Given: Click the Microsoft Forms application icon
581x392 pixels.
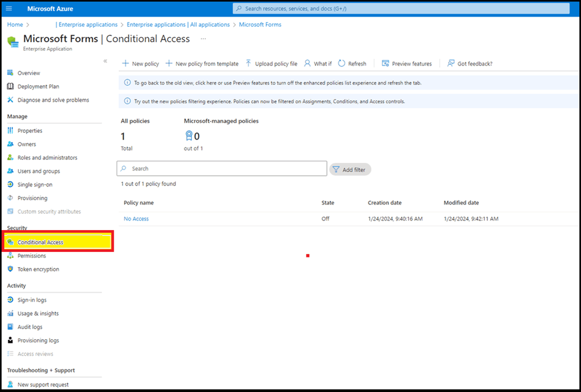Looking at the screenshot, I should pos(13,42).
